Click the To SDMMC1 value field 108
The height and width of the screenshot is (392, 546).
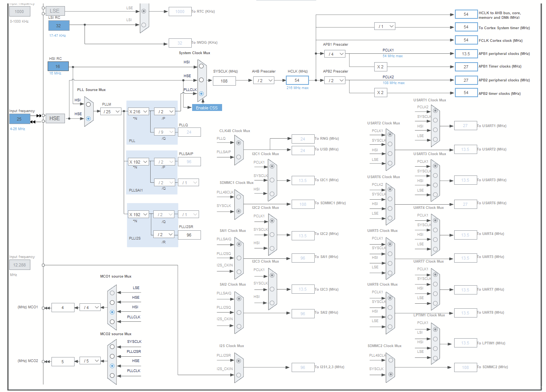click(303, 204)
